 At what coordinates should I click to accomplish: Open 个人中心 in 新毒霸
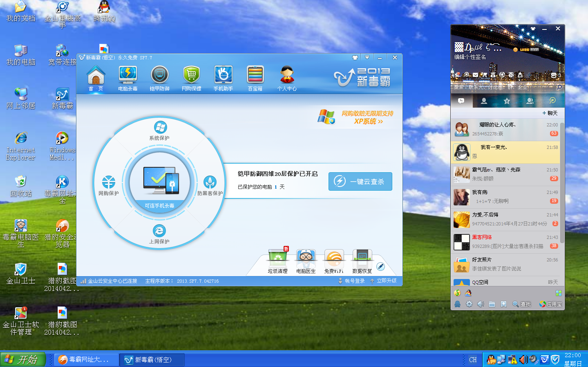(x=287, y=78)
